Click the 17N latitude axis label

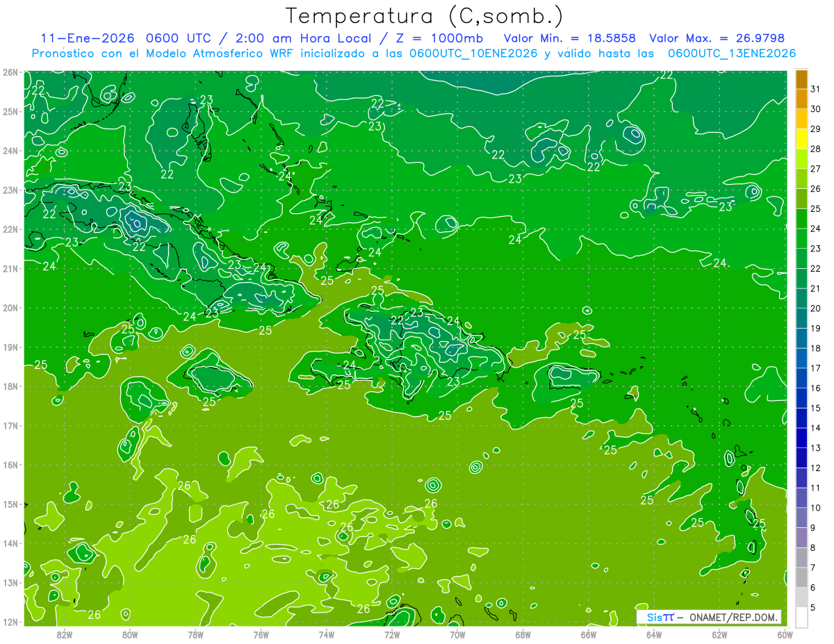point(10,425)
